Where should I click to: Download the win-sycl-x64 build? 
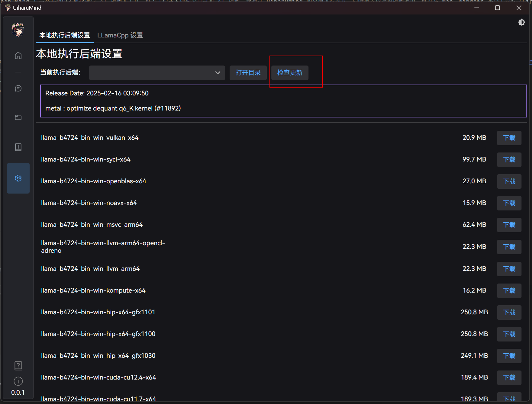[x=509, y=160]
